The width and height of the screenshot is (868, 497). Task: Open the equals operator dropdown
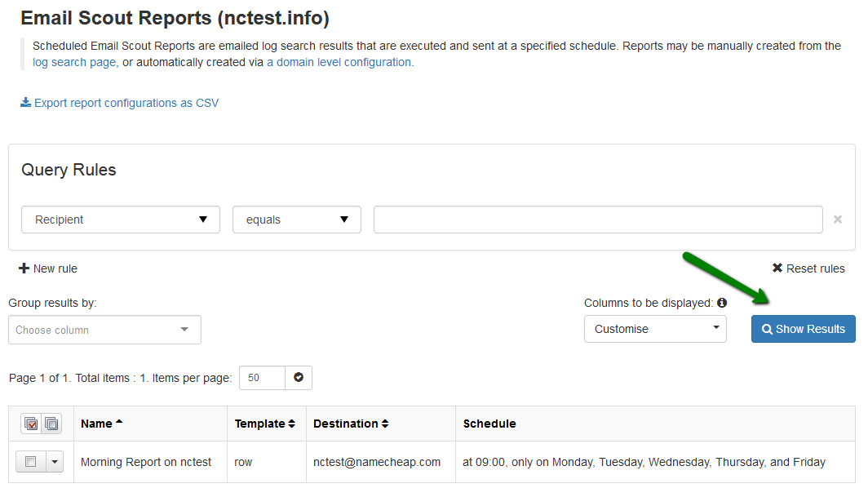point(297,220)
